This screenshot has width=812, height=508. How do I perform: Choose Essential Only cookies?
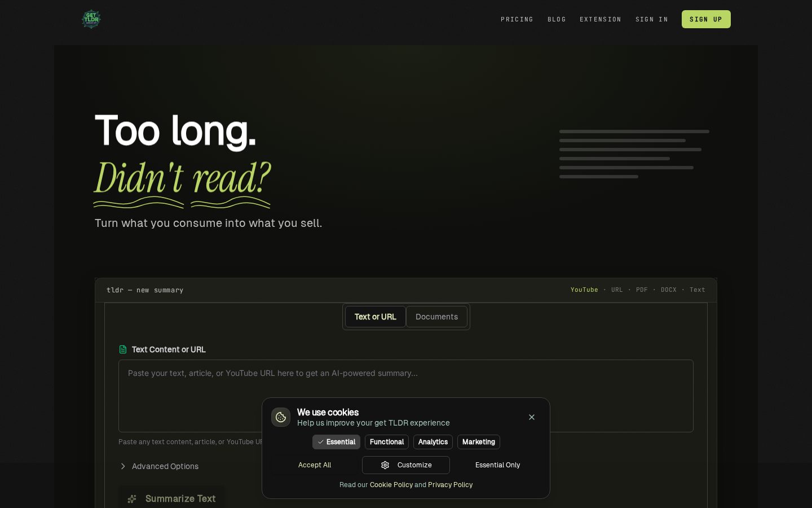click(x=498, y=465)
